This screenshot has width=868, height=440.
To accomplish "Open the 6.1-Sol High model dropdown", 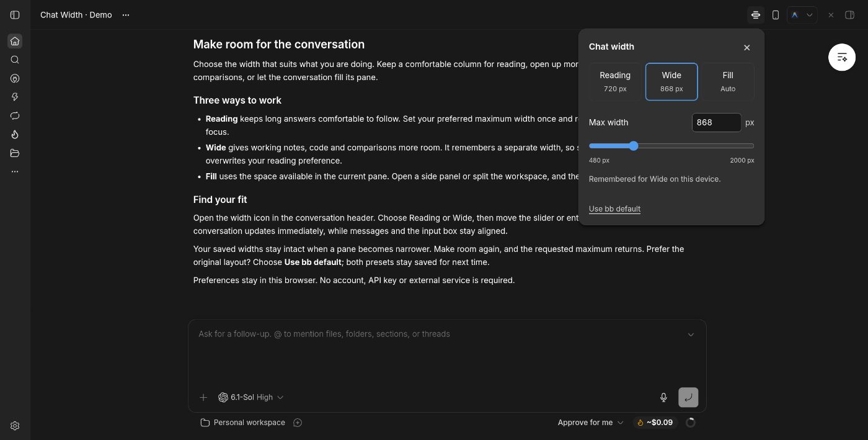I will click(x=250, y=397).
